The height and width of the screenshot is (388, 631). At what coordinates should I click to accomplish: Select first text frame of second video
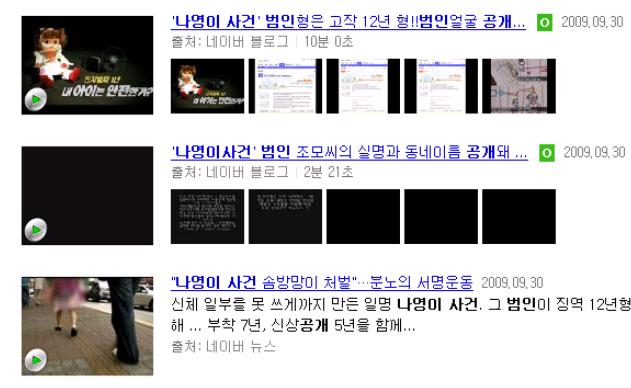(x=207, y=217)
